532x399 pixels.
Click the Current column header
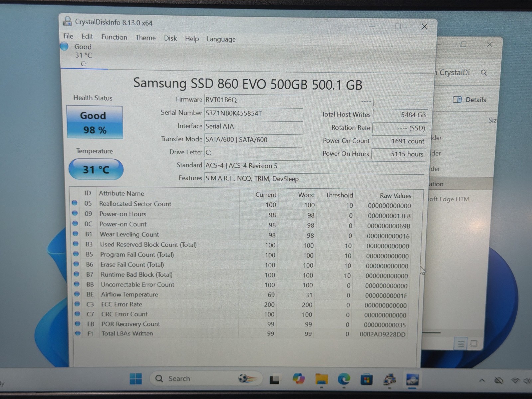point(266,195)
